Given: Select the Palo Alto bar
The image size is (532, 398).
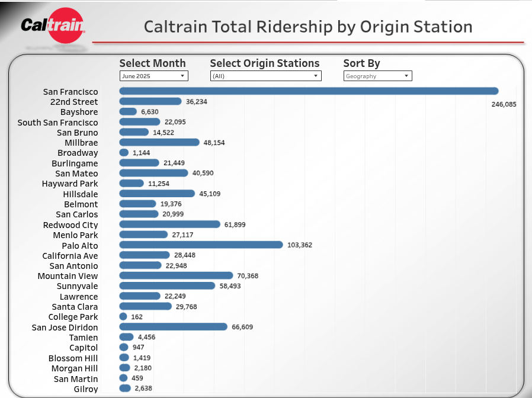Looking at the screenshot, I should point(201,245).
